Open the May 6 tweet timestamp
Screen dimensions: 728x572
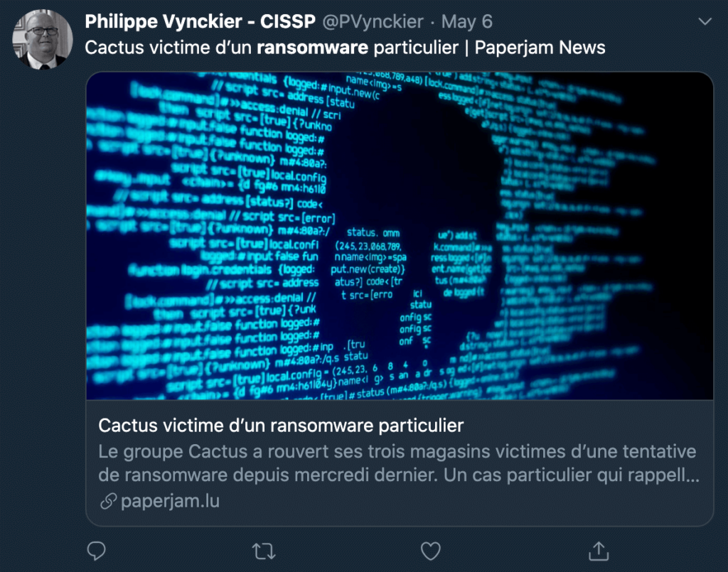(466, 21)
